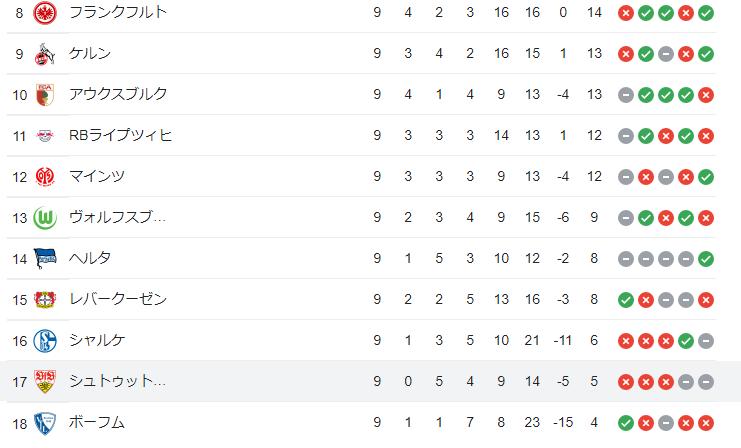Click the Schalke club crest icon
741x448 pixels.
click(x=45, y=341)
